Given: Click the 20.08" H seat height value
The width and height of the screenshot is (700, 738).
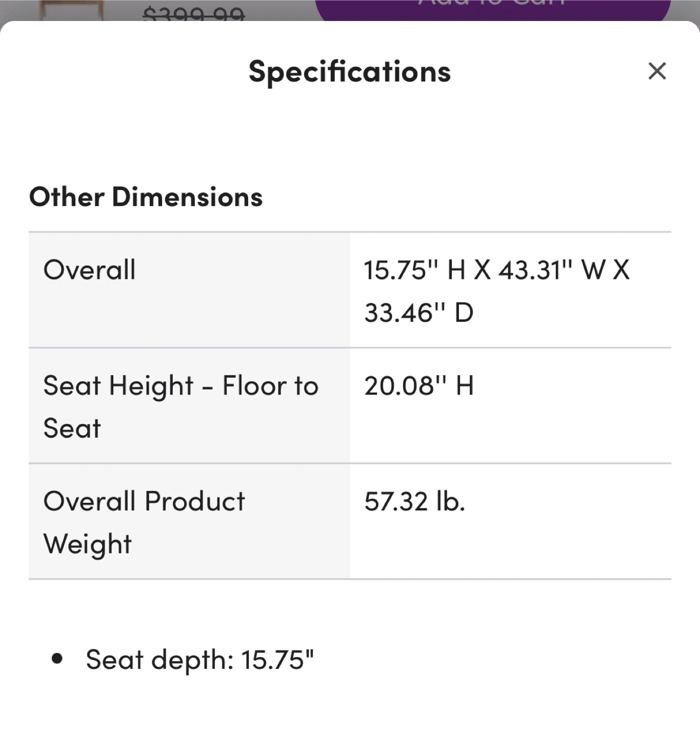Looking at the screenshot, I should click(418, 385).
